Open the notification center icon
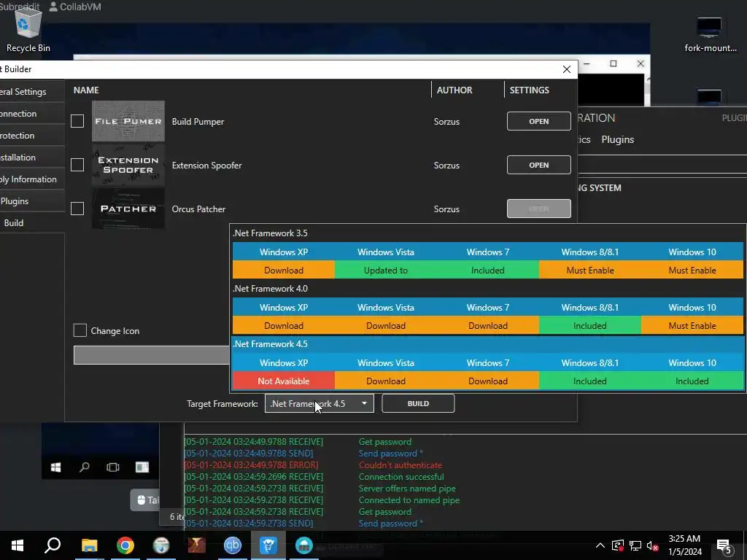Image resolution: width=747 pixels, height=560 pixels. 724,546
